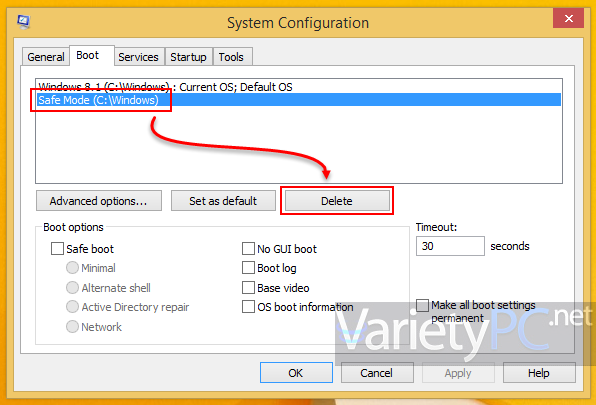The width and height of the screenshot is (596, 405).
Task: Open the Services tab
Action: (138, 57)
